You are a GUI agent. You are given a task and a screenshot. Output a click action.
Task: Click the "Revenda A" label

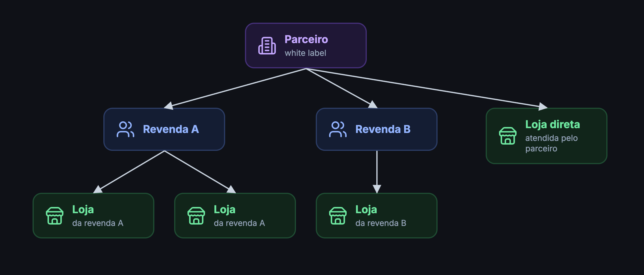pos(171,129)
